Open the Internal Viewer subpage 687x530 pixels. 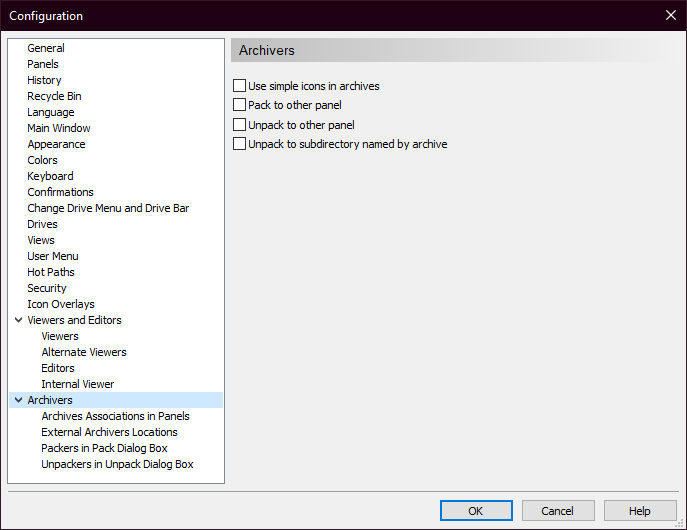point(78,384)
